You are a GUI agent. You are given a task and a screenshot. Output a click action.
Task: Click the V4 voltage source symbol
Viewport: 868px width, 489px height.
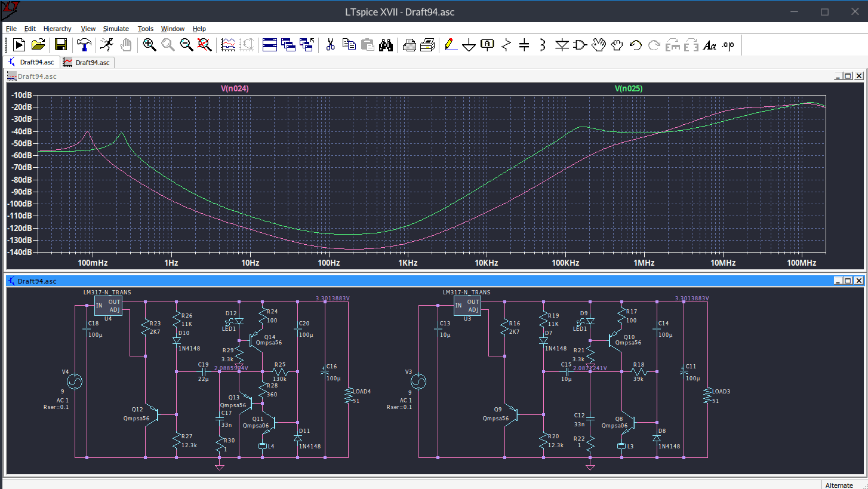[x=75, y=382]
